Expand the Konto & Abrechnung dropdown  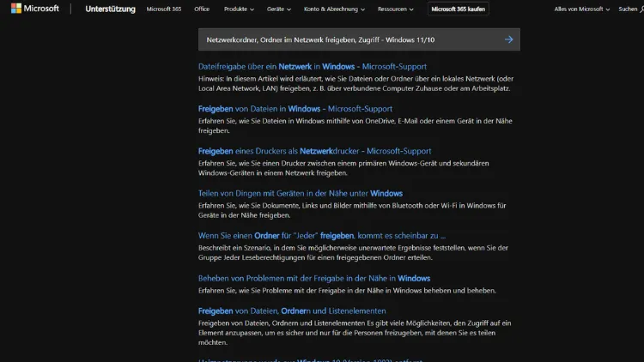point(334,9)
